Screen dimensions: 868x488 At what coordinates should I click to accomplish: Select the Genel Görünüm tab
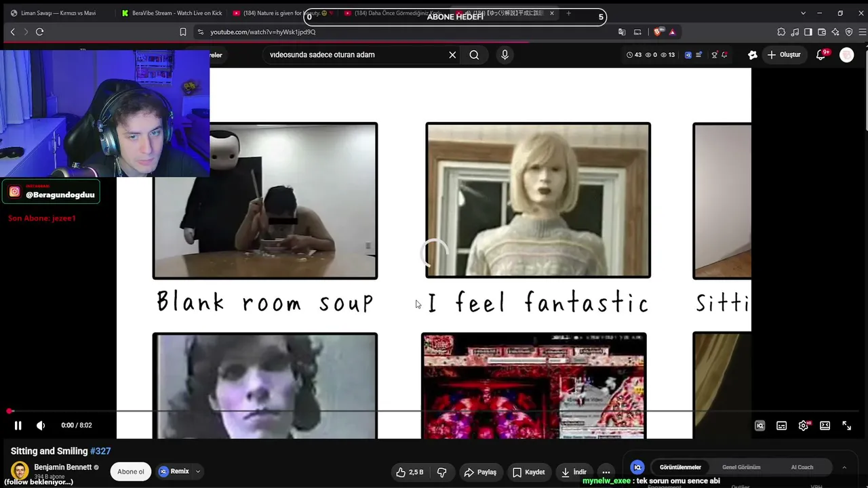[x=741, y=467]
